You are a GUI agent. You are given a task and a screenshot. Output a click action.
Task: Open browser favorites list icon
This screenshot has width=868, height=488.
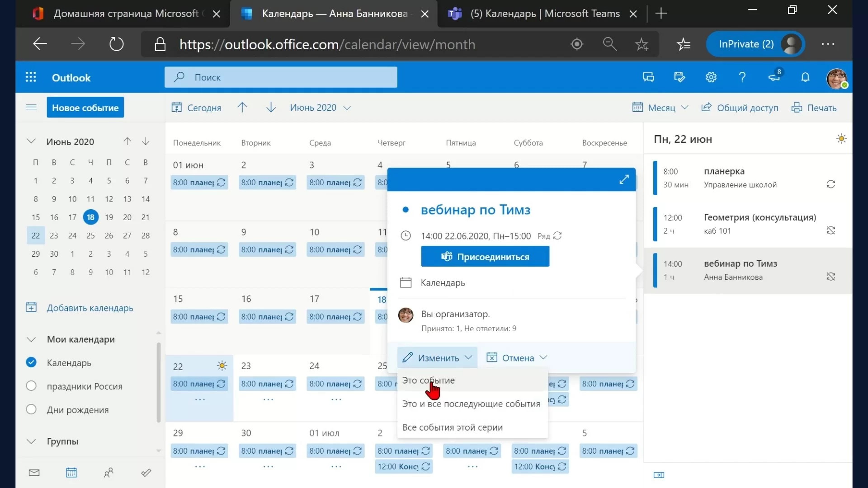coord(684,44)
